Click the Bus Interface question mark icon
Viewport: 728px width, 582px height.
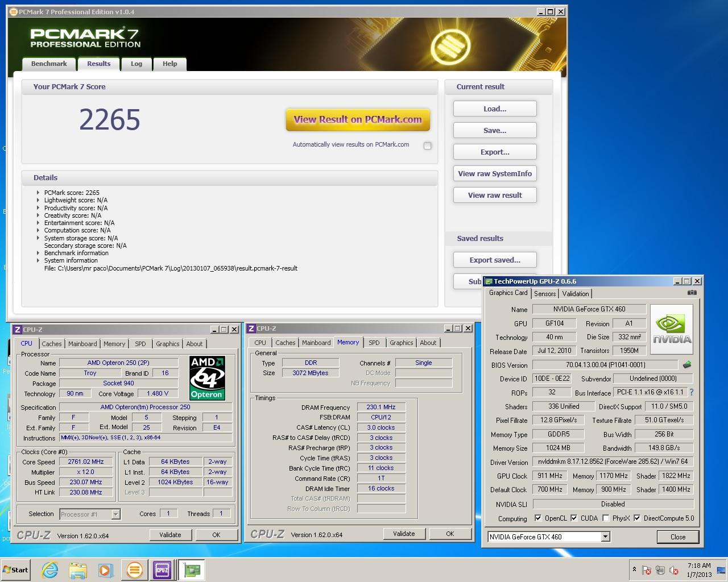pyautogui.click(x=692, y=392)
